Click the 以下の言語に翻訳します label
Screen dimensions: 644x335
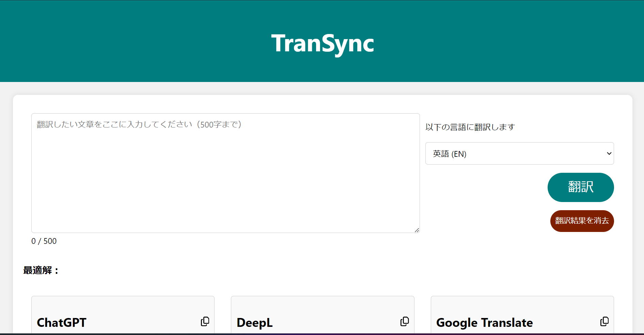click(470, 127)
